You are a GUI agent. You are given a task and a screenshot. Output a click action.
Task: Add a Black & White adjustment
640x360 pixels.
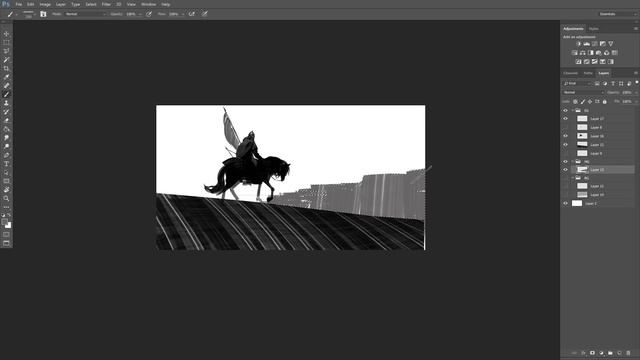(591, 53)
